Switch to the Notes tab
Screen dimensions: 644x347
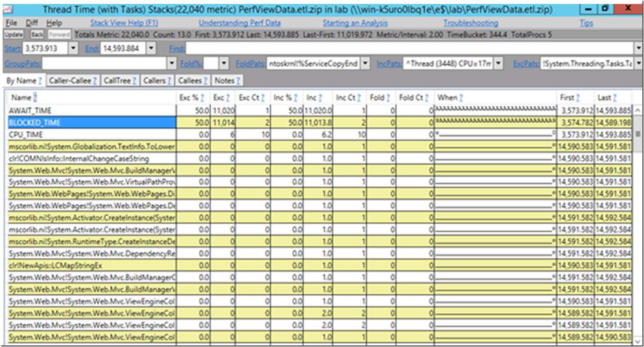coord(227,81)
